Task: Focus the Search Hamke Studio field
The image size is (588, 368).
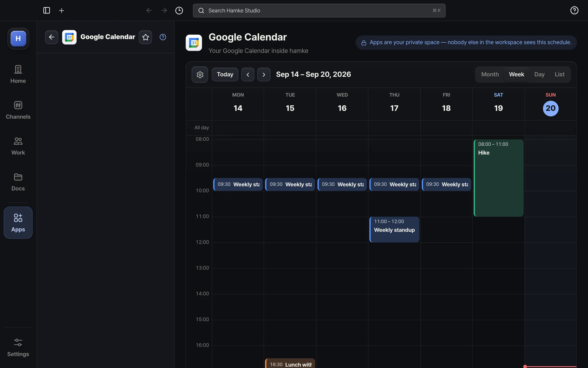Action: 319,10
